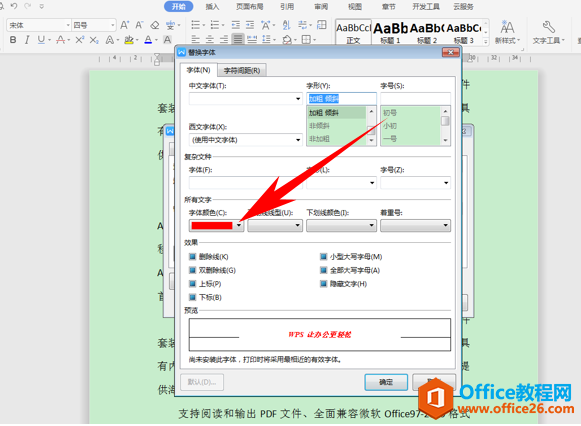This screenshot has height=426, width=581.
Task: Click the bulleted list icon
Action: pyautogui.click(x=195, y=25)
